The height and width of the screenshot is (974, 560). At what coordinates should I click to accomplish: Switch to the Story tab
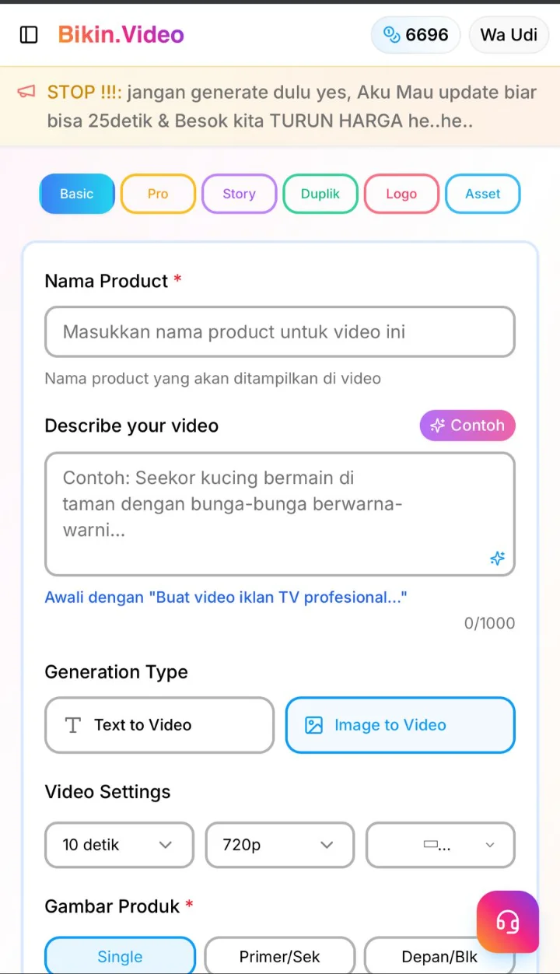pyautogui.click(x=239, y=194)
